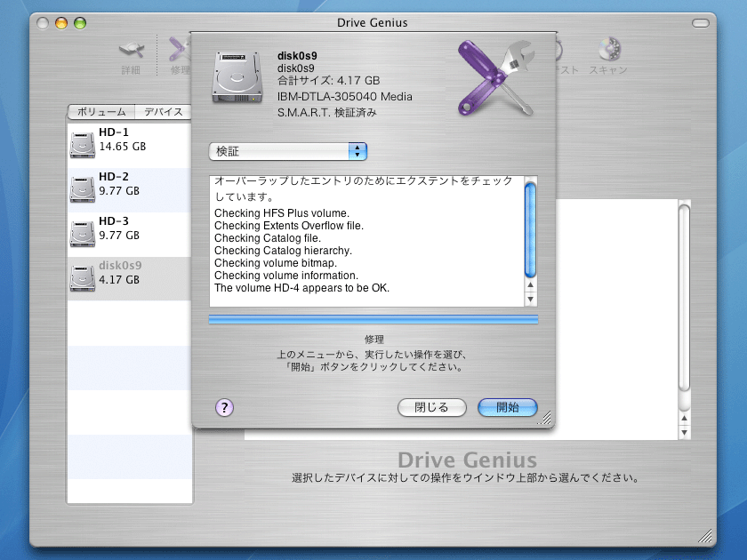Open help with the purple question mark button
747x560 pixels.
tap(224, 408)
